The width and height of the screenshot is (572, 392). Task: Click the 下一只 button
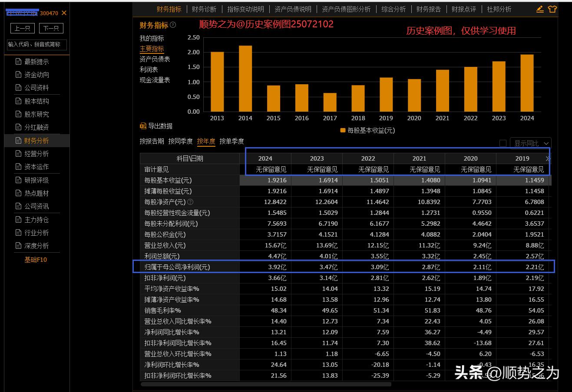tap(51, 28)
